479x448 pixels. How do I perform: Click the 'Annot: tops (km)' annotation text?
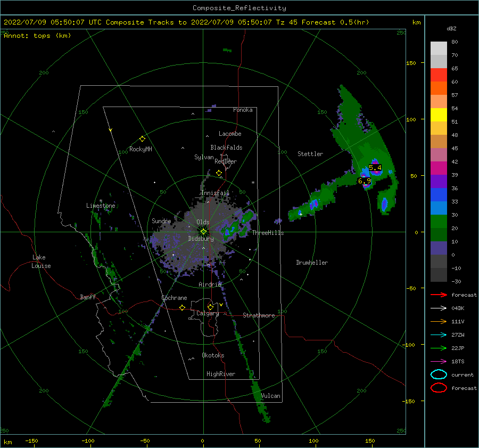pos(37,36)
